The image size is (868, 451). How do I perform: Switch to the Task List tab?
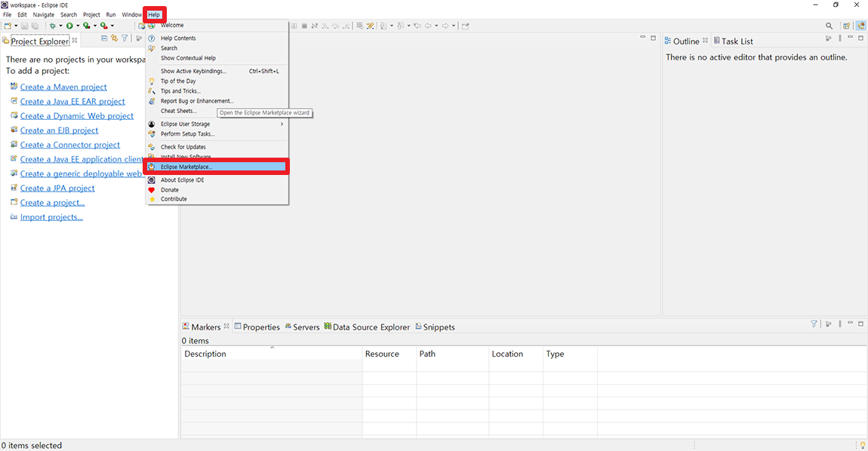[733, 41]
